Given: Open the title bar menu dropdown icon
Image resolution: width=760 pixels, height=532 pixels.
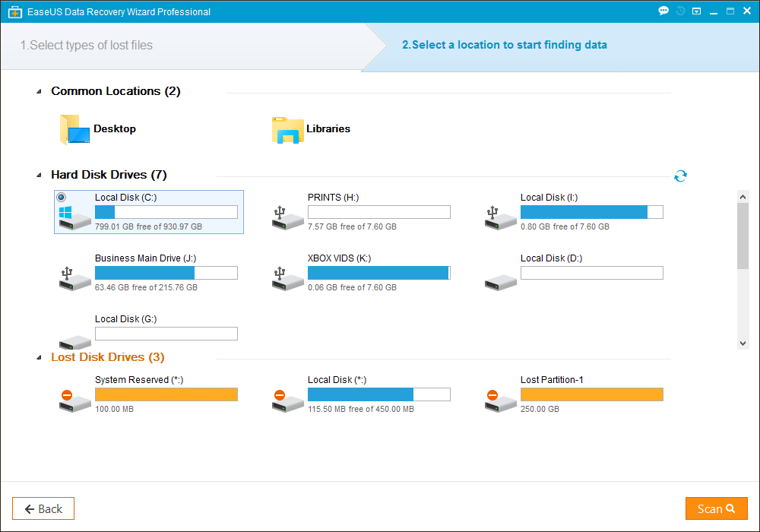Looking at the screenshot, I should pos(696,11).
